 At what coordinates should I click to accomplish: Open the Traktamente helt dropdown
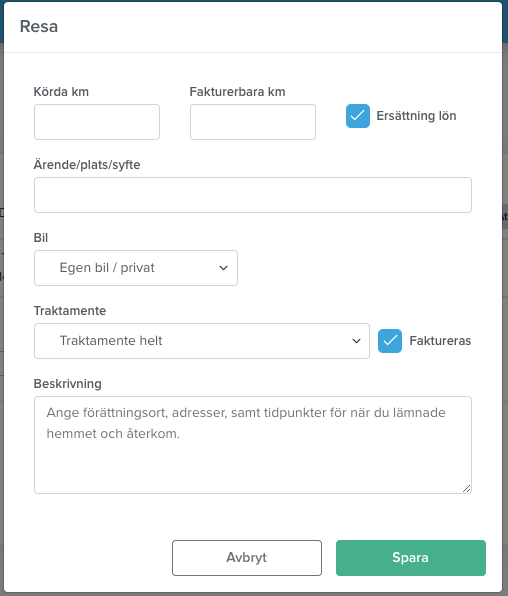tap(202, 341)
